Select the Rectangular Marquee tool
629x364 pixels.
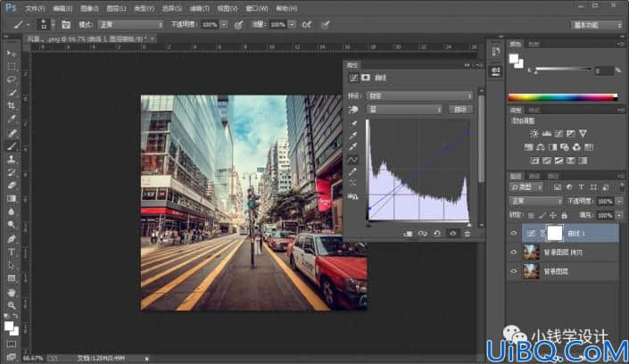pyautogui.click(x=12, y=67)
